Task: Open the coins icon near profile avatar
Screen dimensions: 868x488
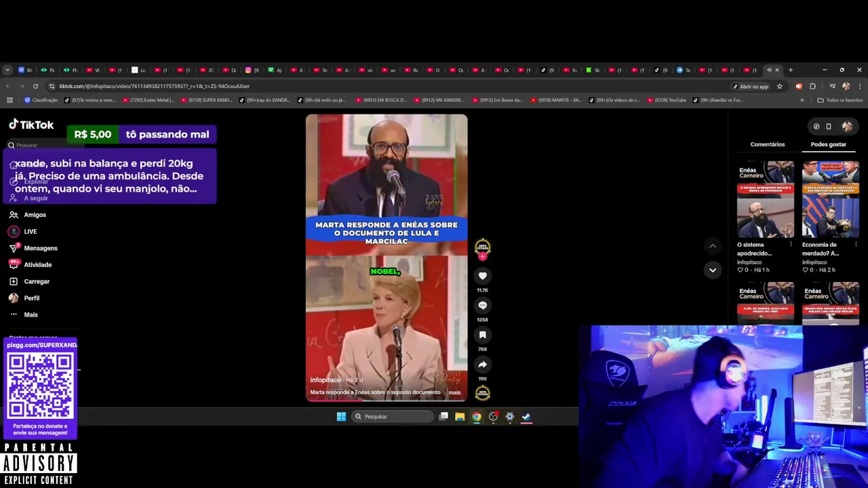Action: click(816, 126)
